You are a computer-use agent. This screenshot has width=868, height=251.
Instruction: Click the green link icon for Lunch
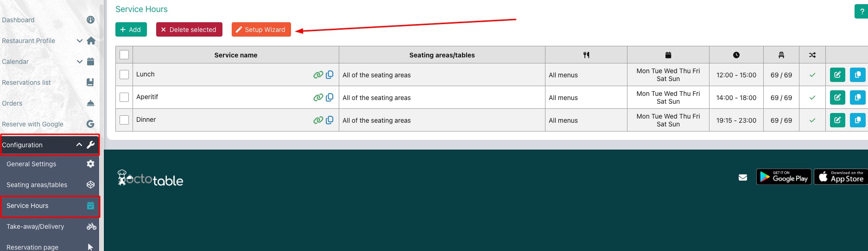coord(318,75)
